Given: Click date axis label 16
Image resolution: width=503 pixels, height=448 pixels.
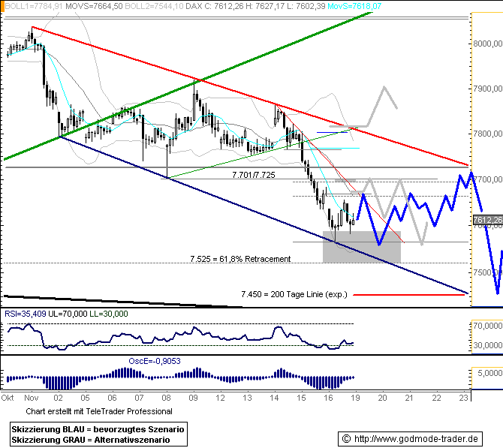Looking at the screenshot, I should (x=328, y=398).
